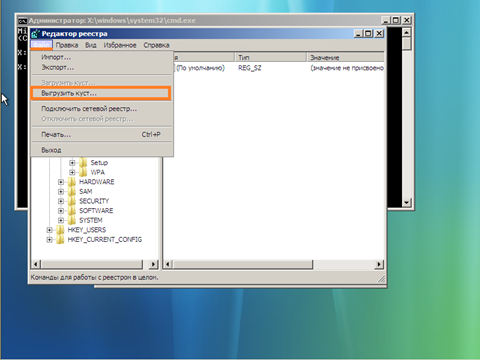This screenshot has height=360, width=480.
Task: Click the SYSTEM folder icon
Action: pos(72,220)
